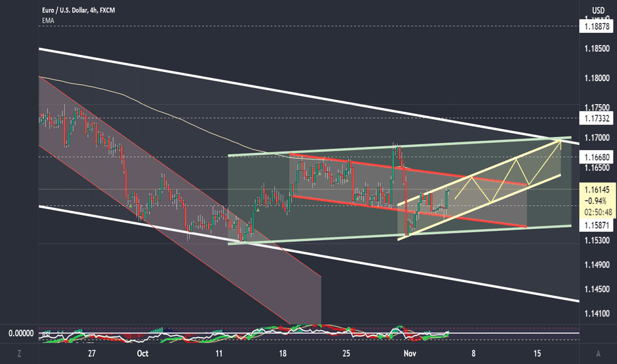Click the Oct date on time axis

pos(142,353)
